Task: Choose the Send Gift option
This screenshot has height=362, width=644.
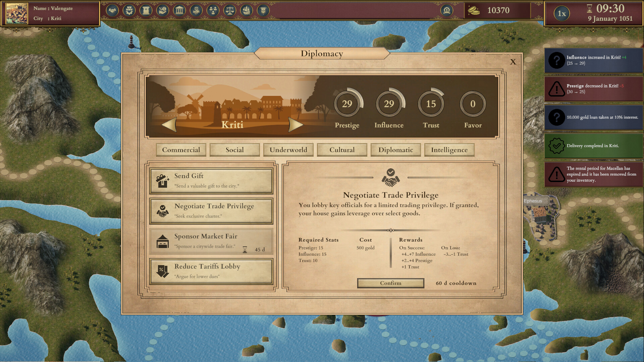Action: point(211,181)
